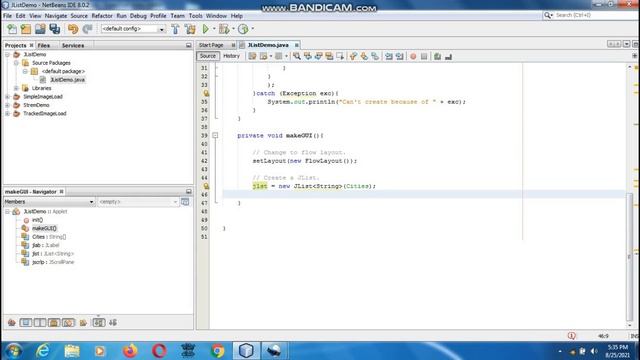Toggle Show Fields filter in Navigator
The width and height of the screenshot is (640, 360).
pos(25,322)
